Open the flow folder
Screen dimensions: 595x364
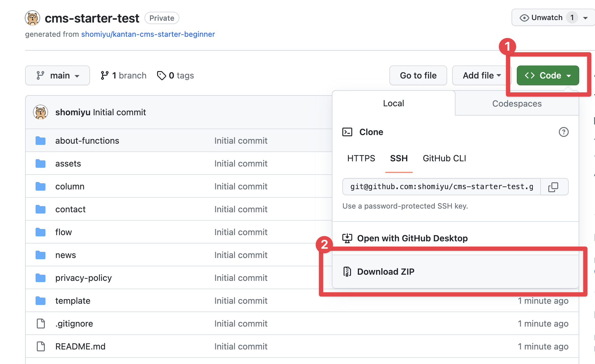63,232
